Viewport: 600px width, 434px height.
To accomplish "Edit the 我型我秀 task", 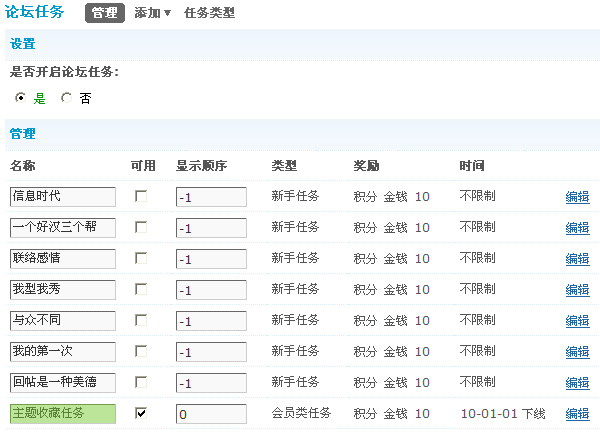I will pos(577,291).
